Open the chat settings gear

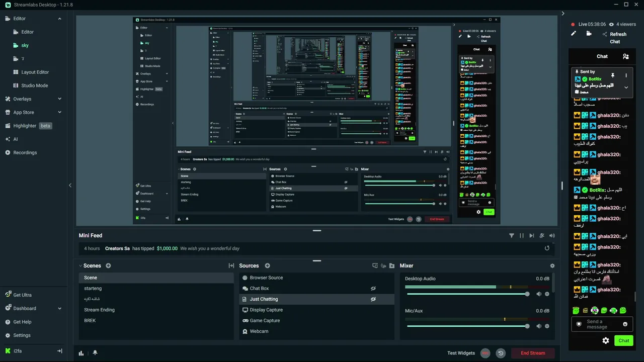pos(606,340)
